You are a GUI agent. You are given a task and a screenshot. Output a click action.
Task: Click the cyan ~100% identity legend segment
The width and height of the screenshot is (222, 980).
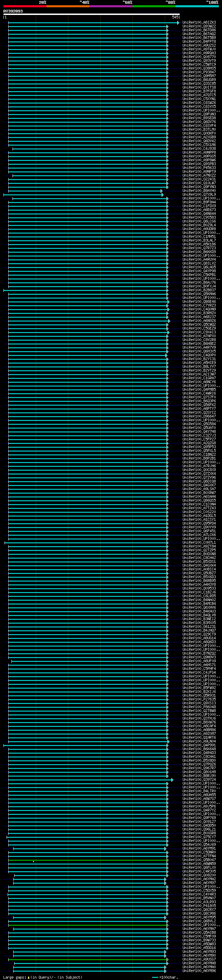pyautogui.click(x=197, y=6)
